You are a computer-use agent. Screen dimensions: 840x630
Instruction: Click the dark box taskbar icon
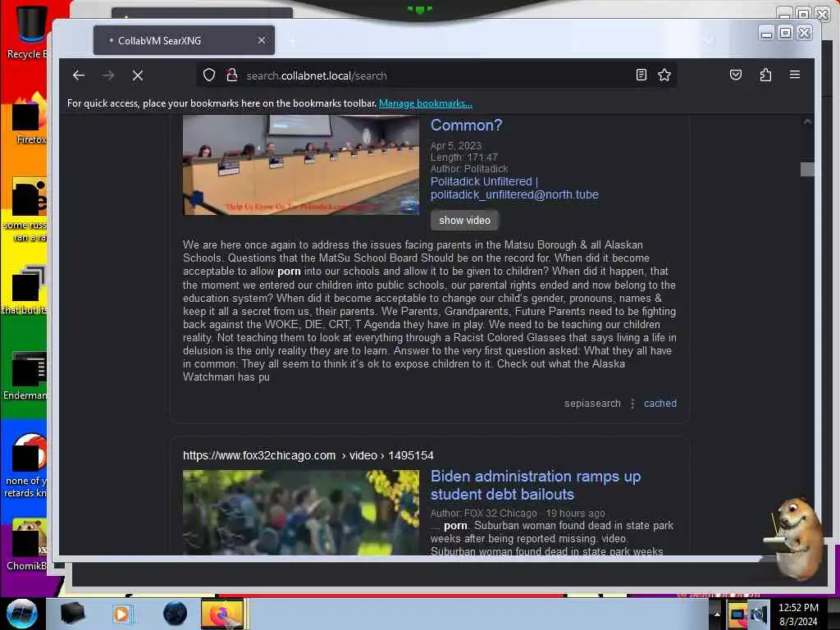72,614
